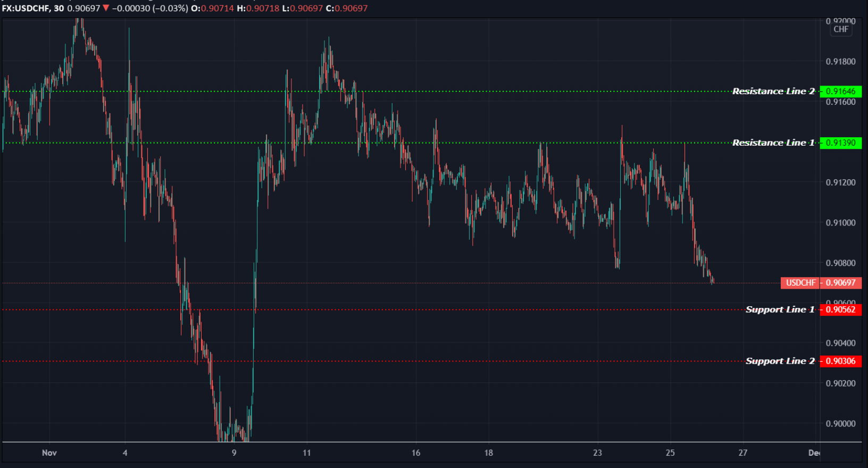Image resolution: width=868 pixels, height=468 pixels.
Task: Click the open value O:0.90714
Action: point(212,9)
